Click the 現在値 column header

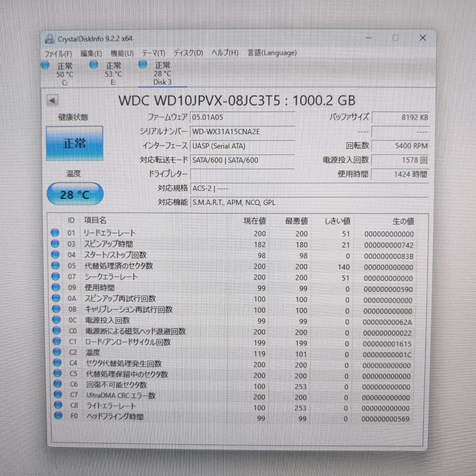tap(255, 221)
